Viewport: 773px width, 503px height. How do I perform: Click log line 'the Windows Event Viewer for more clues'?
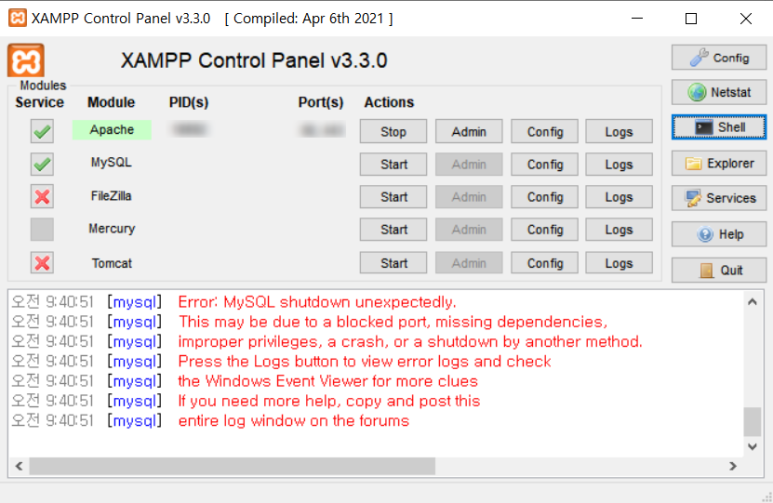click(328, 381)
